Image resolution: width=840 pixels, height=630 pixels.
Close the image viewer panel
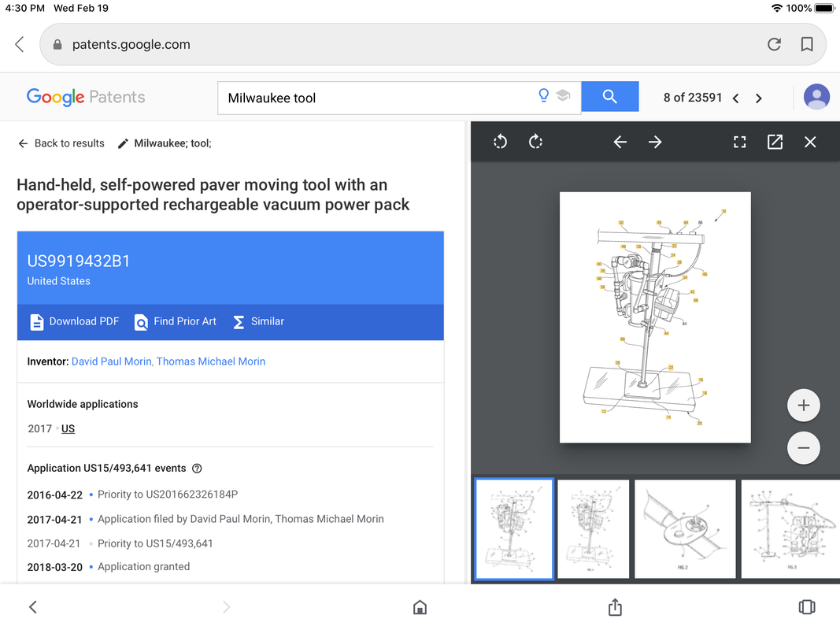tap(810, 142)
